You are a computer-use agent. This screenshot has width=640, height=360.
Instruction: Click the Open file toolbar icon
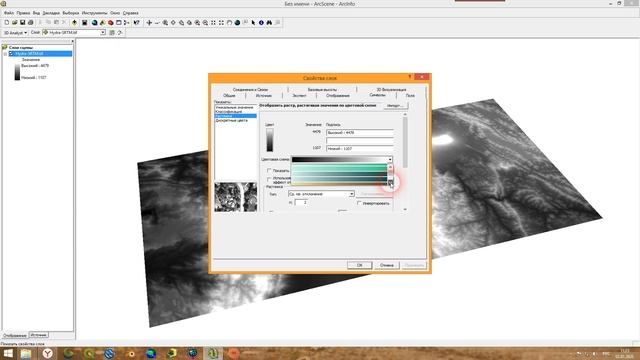point(14,22)
